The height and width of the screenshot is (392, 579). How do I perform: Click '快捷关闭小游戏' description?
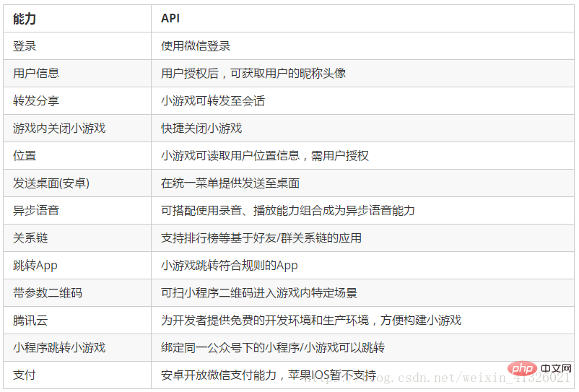201,128
